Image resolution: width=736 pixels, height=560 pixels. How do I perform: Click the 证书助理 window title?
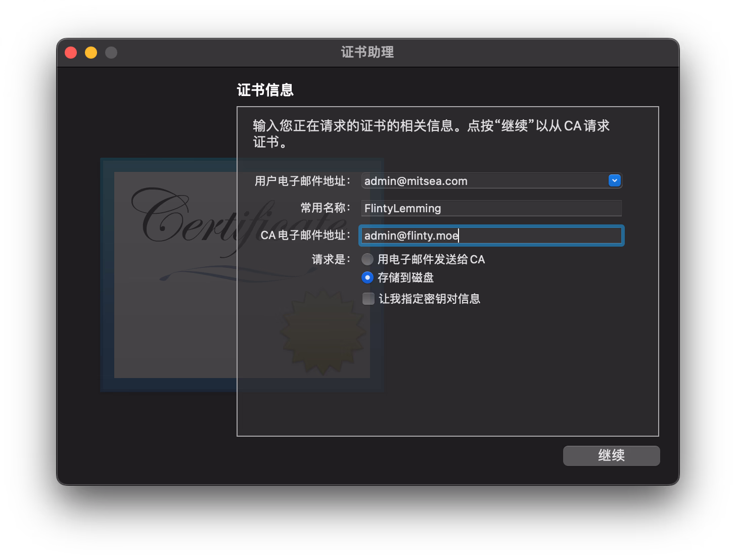coord(367,52)
